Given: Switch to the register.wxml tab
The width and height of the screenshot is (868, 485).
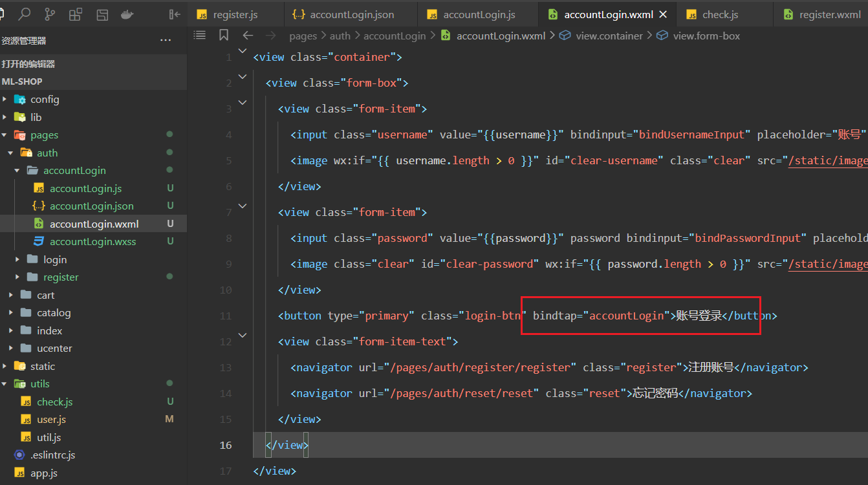Looking at the screenshot, I should pyautogui.click(x=821, y=14).
